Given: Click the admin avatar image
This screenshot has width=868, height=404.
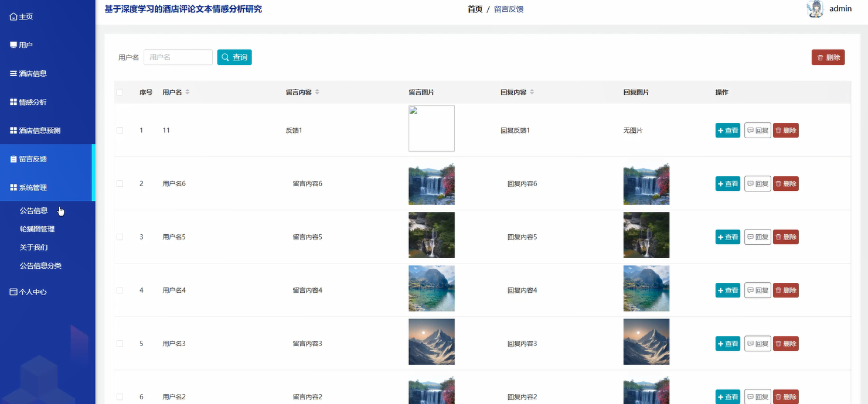Looking at the screenshot, I should [815, 9].
